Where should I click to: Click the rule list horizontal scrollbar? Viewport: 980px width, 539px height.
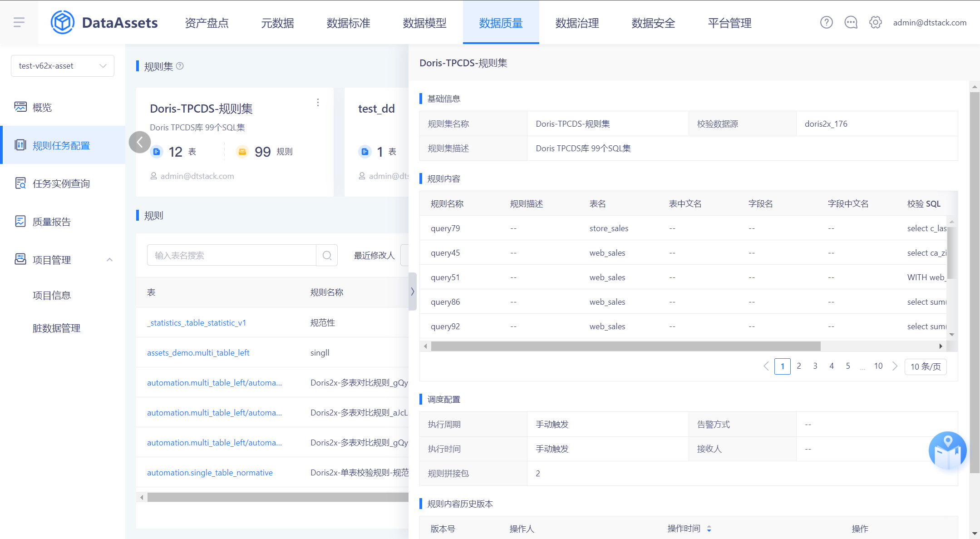click(x=278, y=497)
